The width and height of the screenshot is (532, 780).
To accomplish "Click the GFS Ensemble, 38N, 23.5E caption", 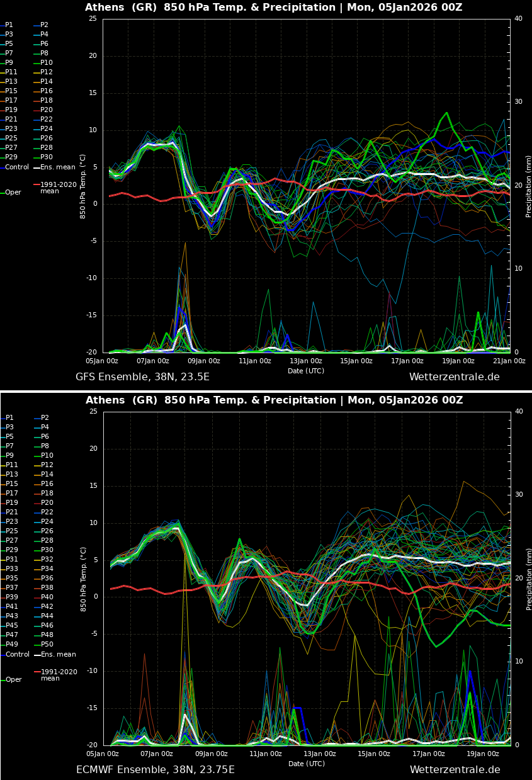I will point(142,377).
